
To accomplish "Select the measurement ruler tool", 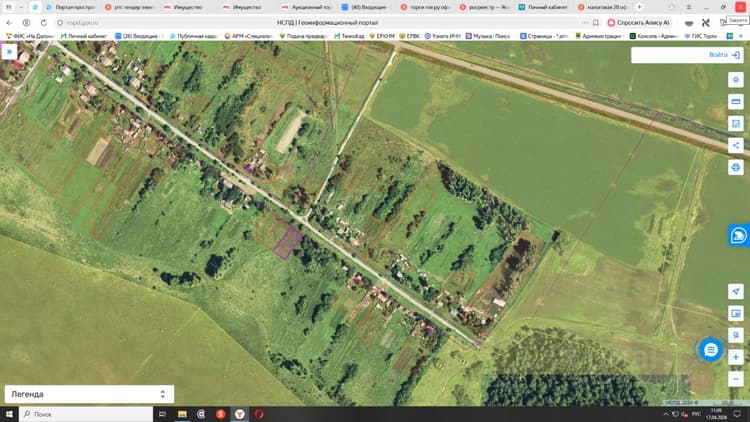I will coord(736,101).
